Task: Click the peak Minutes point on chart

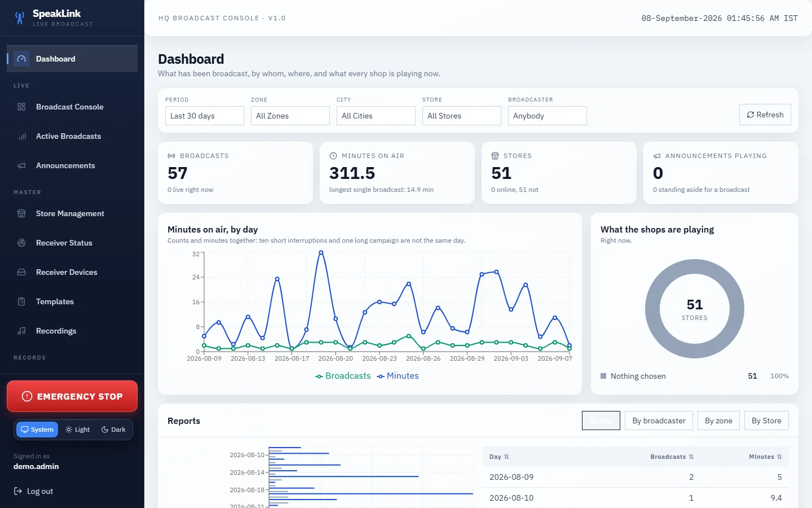Action: 321,253
